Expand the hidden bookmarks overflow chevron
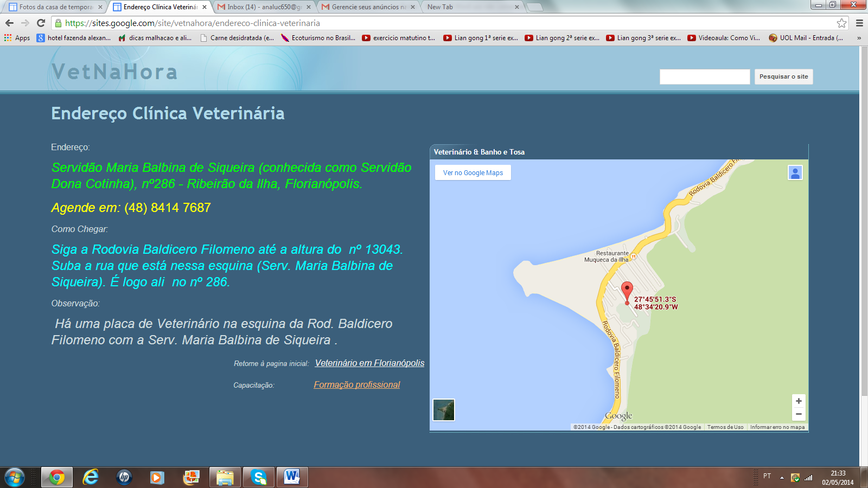The image size is (868, 488). 859,38
